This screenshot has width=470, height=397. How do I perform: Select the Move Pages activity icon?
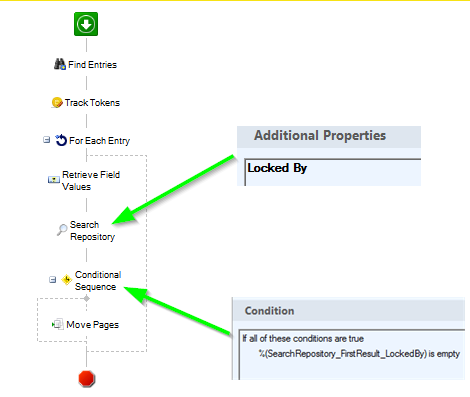(58, 324)
